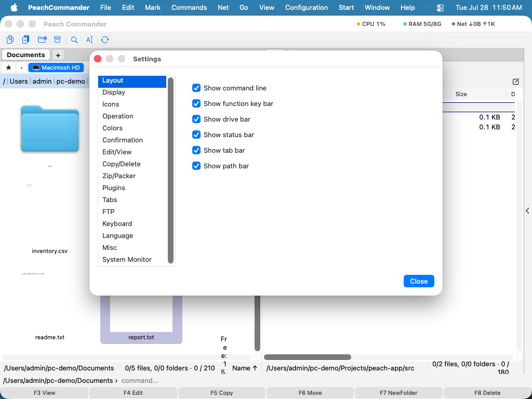Screen dimensions: 532x399
Task: Click the edit path icon in right panel
Action: tap(516, 82)
